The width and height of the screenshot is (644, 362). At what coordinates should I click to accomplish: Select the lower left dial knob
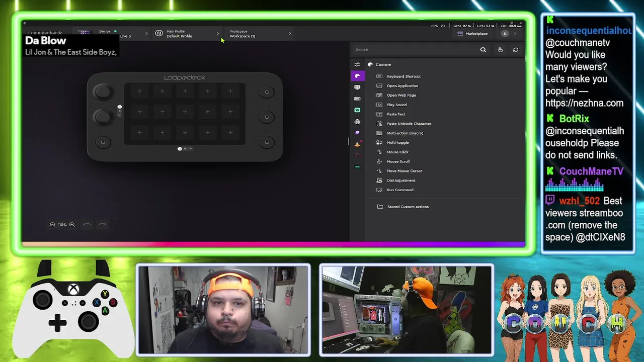103,117
